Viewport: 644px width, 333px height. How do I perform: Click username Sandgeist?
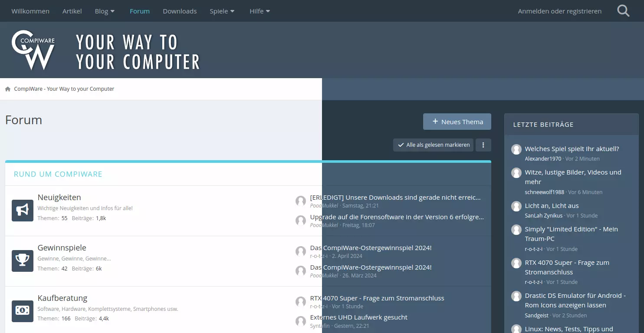(x=537, y=316)
